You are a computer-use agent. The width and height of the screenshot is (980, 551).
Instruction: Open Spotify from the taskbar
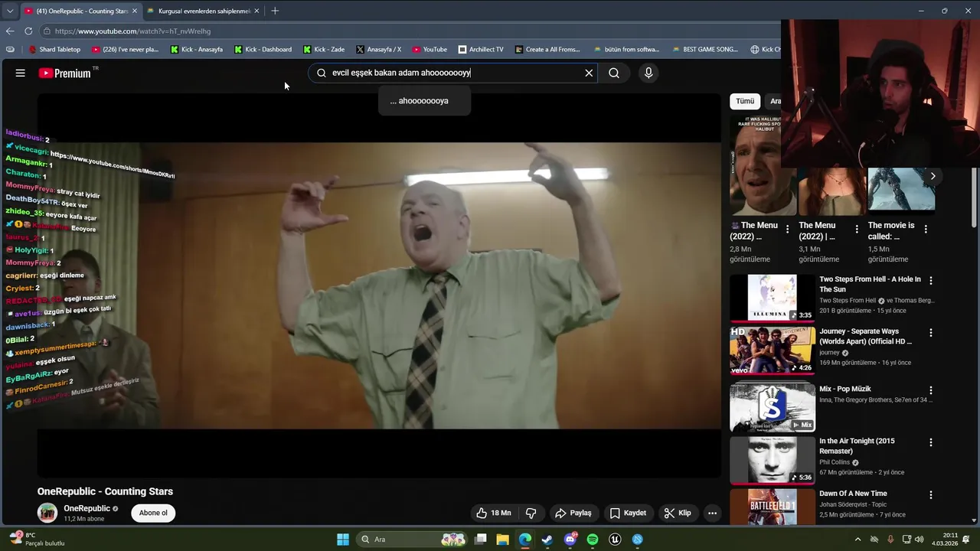point(593,540)
